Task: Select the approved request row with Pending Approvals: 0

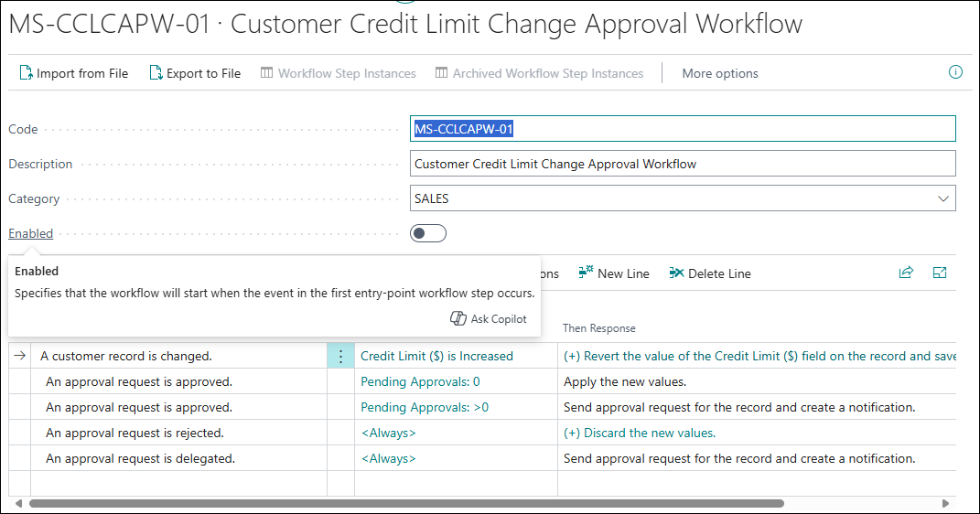Action: tap(178, 381)
